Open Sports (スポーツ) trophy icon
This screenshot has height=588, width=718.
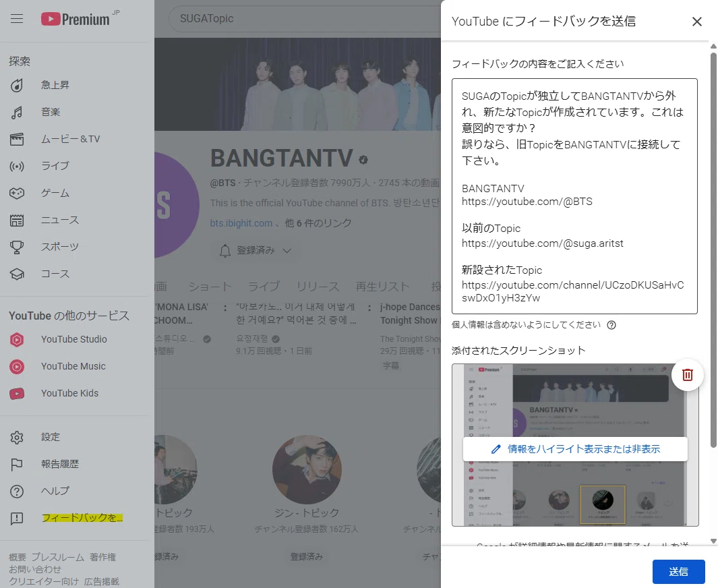(17, 247)
